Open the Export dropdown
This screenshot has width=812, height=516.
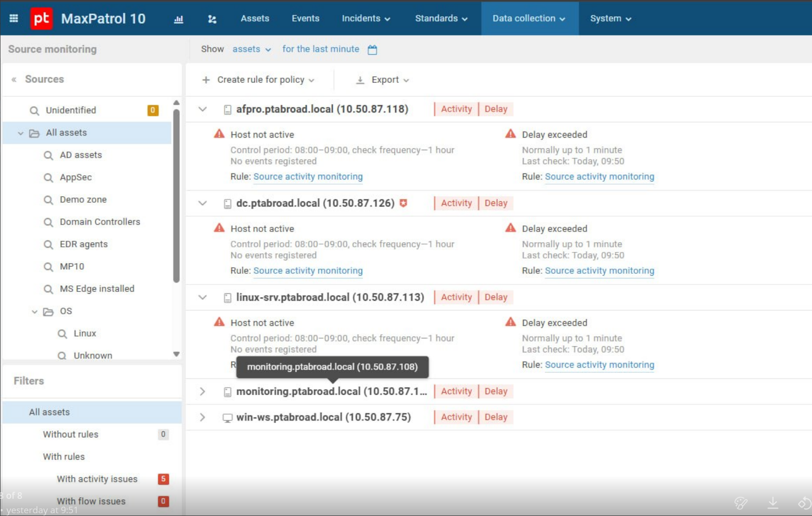[x=383, y=80]
